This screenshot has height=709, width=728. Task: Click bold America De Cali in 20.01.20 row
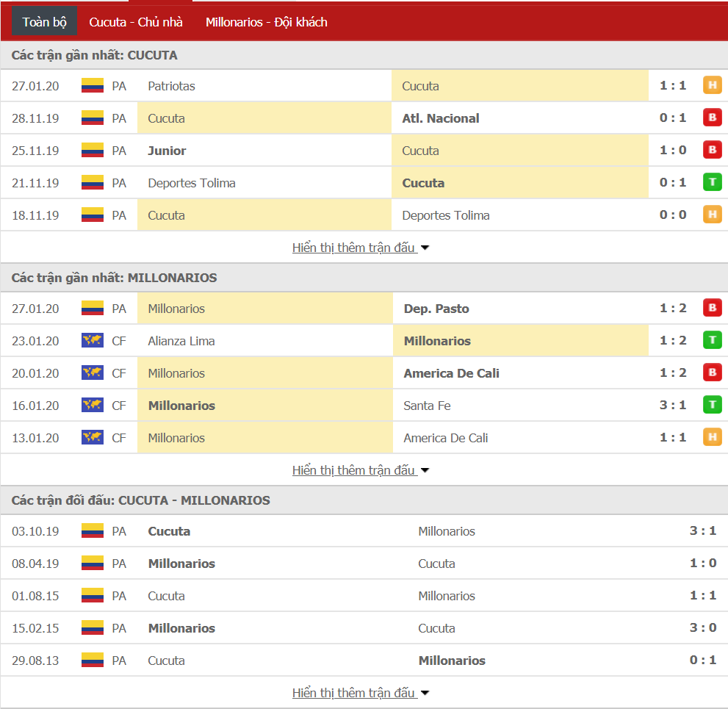(451, 373)
